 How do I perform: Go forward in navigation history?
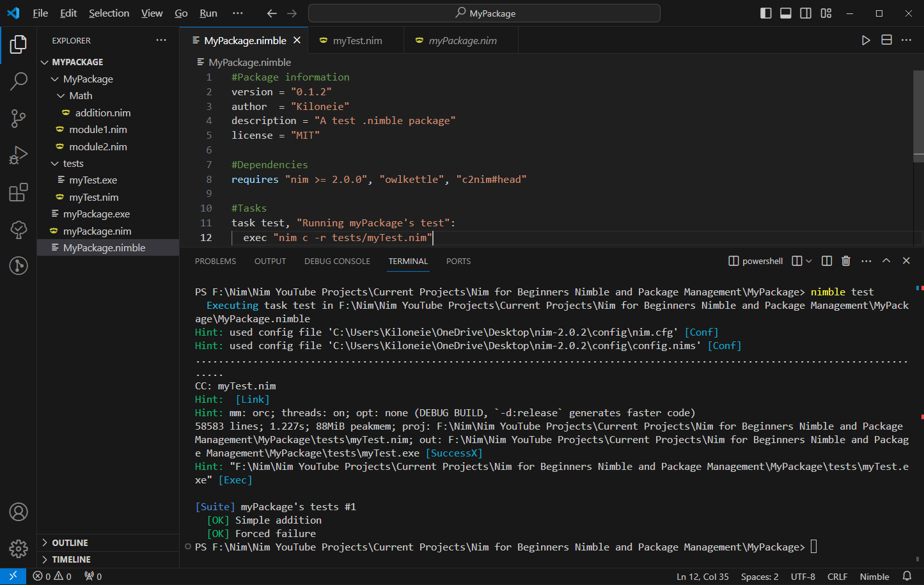pyautogui.click(x=292, y=13)
